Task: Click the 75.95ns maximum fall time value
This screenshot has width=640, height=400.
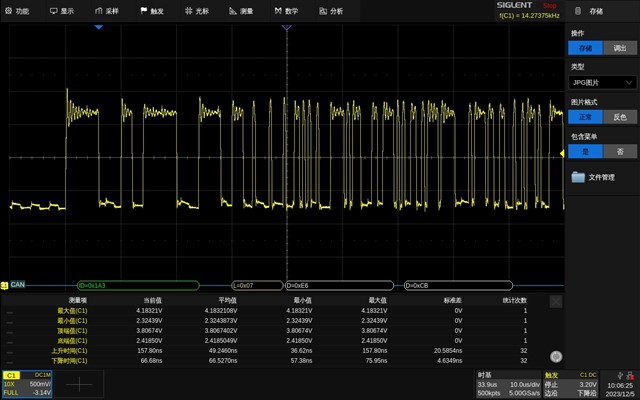Action: pyautogui.click(x=376, y=360)
